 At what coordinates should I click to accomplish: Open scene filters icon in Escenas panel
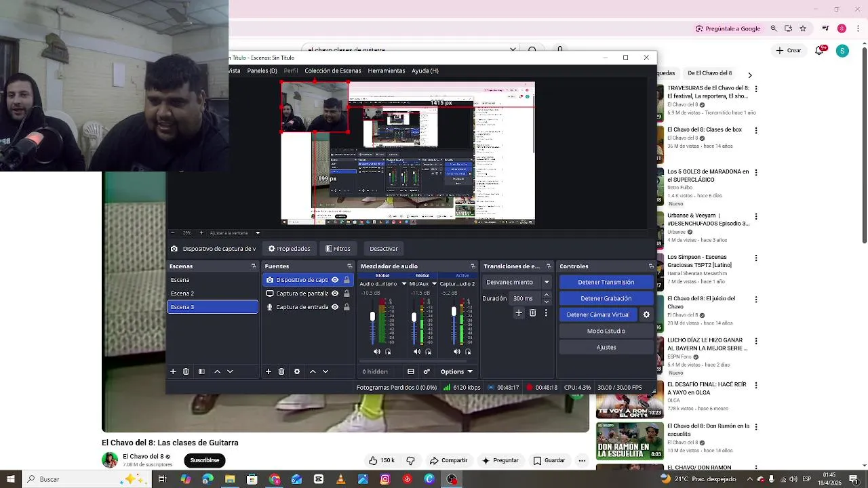coord(201,371)
